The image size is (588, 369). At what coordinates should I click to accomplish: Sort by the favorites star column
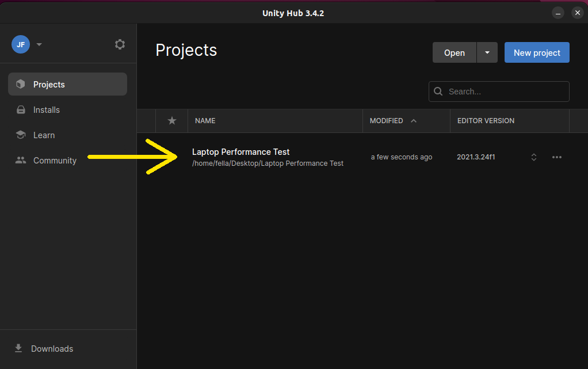(172, 120)
